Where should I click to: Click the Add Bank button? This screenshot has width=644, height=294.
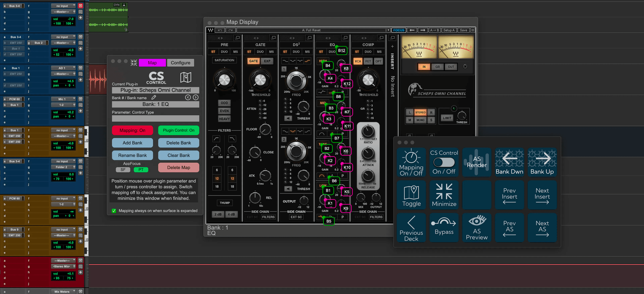(132, 142)
